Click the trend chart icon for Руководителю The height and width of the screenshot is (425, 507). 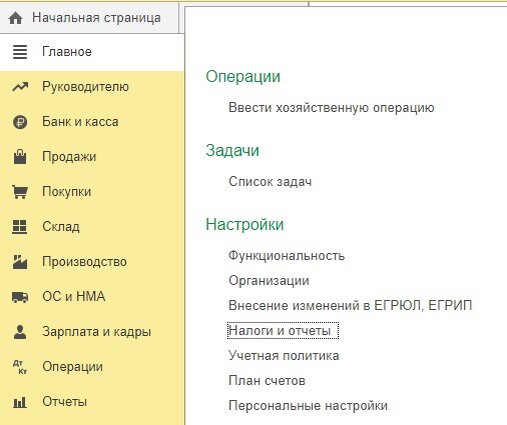[x=20, y=87]
